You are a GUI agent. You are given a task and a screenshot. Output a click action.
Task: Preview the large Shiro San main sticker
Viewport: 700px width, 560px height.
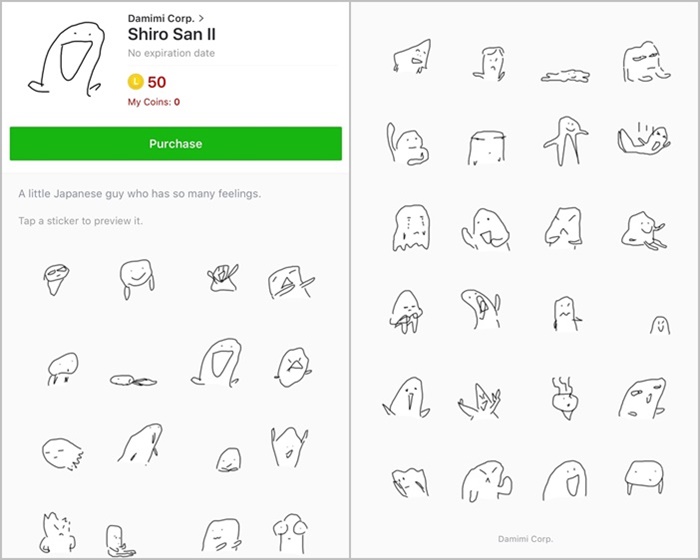coord(67,59)
